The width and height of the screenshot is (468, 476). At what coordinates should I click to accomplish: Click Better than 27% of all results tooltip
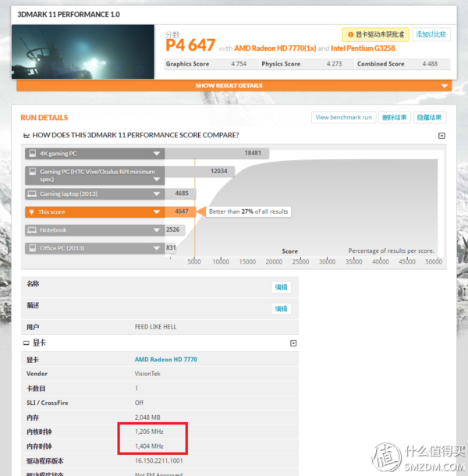[249, 211]
